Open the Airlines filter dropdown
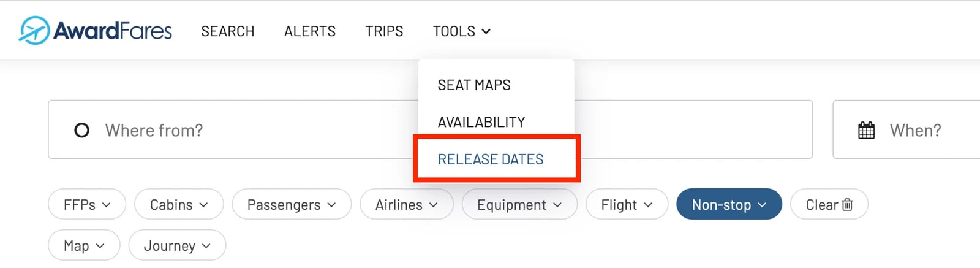 (x=407, y=204)
